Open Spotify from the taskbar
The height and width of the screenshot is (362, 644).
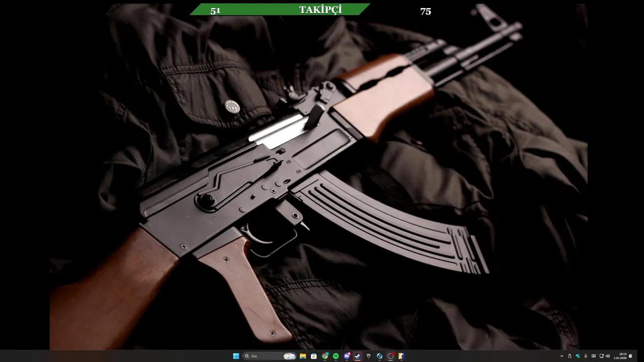coord(336,356)
